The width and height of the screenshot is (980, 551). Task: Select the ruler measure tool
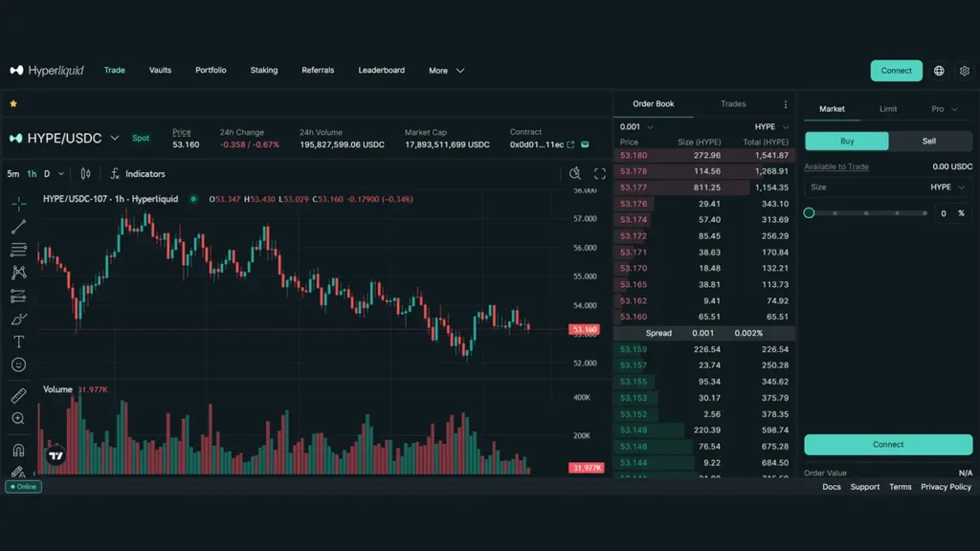coord(19,395)
